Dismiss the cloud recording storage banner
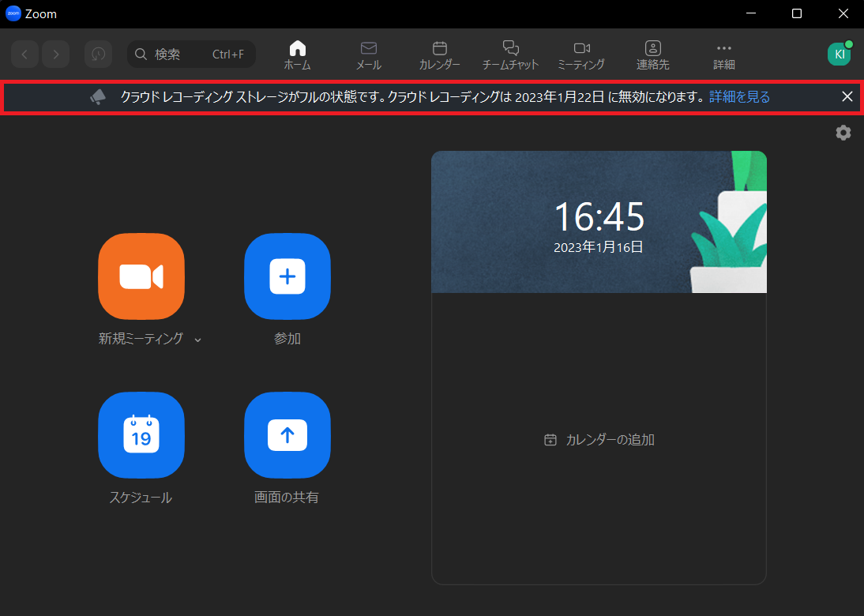 coord(847,96)
